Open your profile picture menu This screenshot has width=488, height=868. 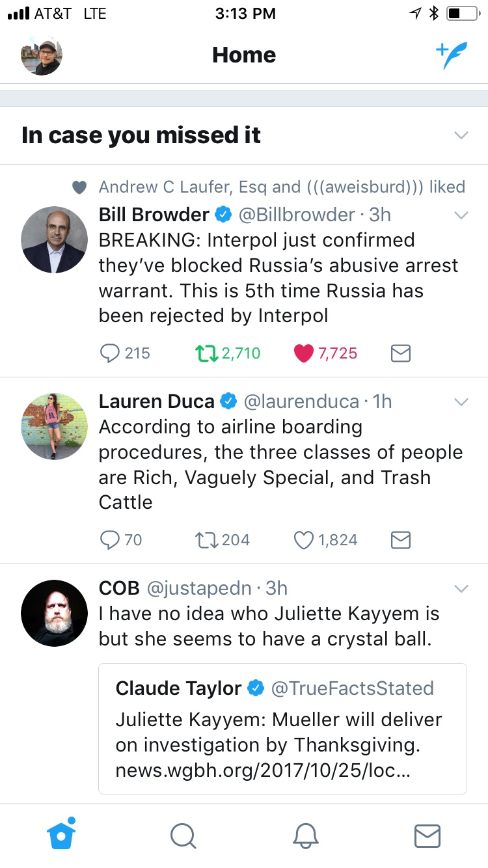(x=41, y=55)
